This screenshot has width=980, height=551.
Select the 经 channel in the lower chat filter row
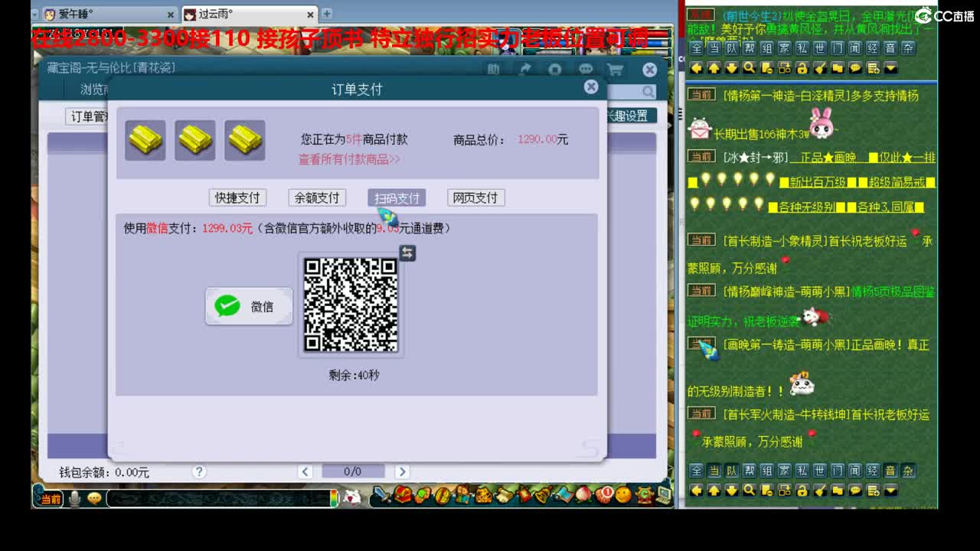(x=873, y=470)
